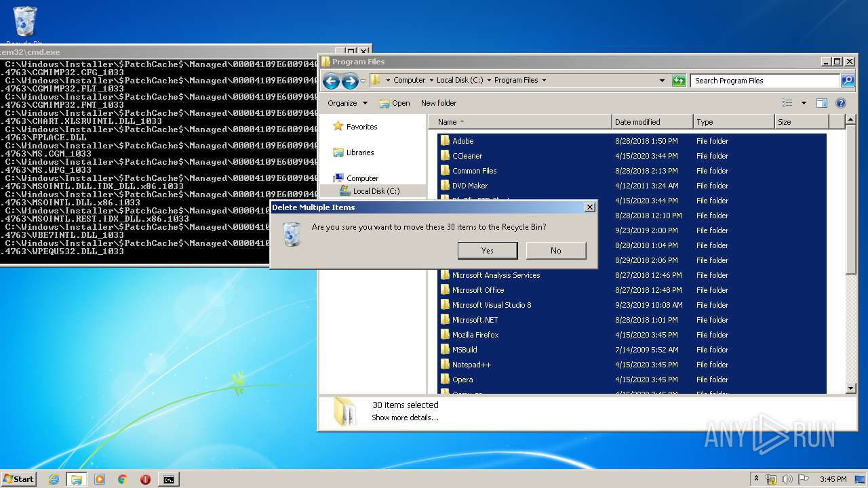
Task: Click Show more details link
Action: point(405,418)
